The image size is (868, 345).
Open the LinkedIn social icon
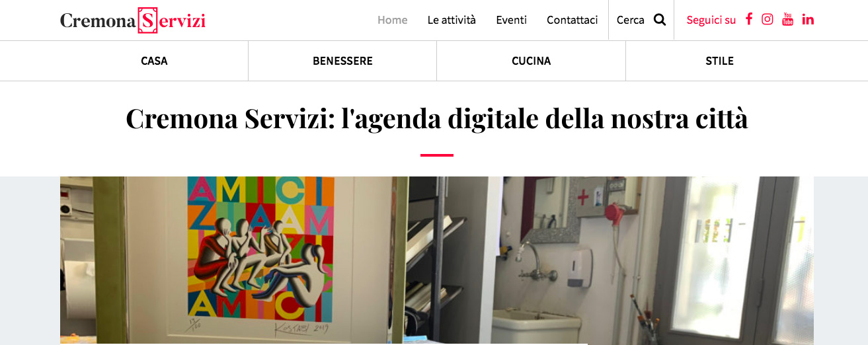click(808, 19)
